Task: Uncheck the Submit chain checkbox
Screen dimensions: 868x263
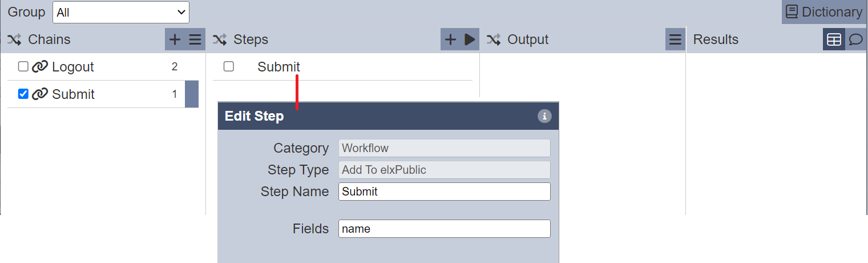Action: click(x=23, y=94)
